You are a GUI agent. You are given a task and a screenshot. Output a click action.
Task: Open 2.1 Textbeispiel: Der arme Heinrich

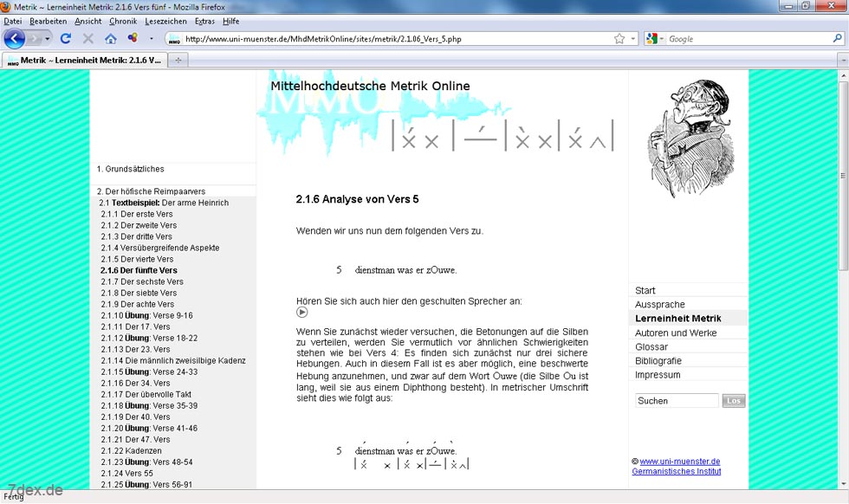pyautogui.click(x=164, y=203)
